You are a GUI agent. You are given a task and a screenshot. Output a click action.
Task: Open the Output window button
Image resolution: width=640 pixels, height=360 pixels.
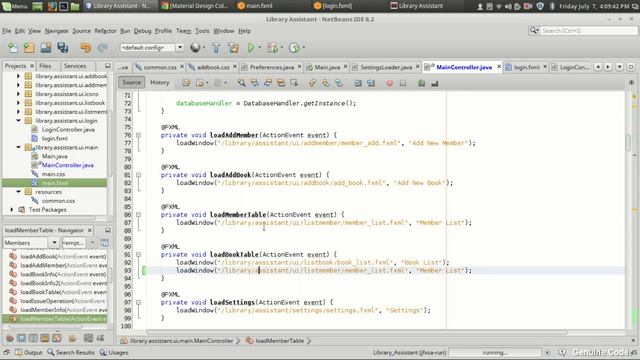click(29, 352)
